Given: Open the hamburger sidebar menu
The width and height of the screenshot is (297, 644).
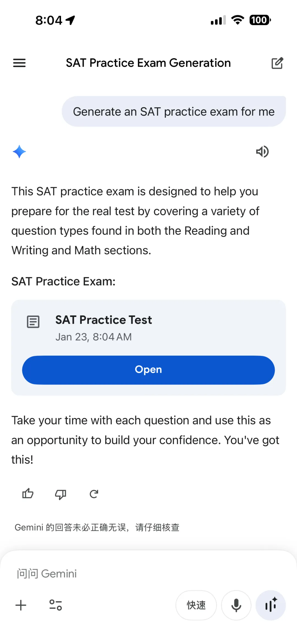Looking at the screenshot, I should (x=19, y=63).
